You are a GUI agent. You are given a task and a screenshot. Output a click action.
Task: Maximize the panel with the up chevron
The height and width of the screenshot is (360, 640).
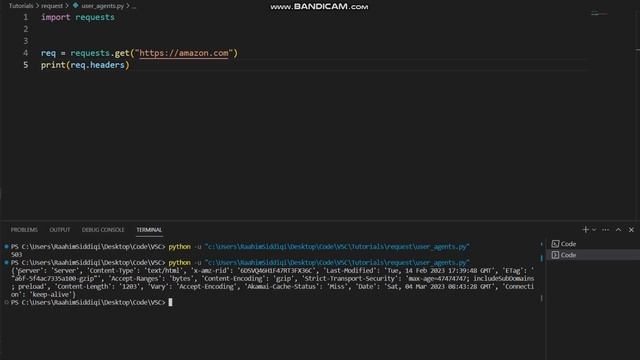(618, 230)
